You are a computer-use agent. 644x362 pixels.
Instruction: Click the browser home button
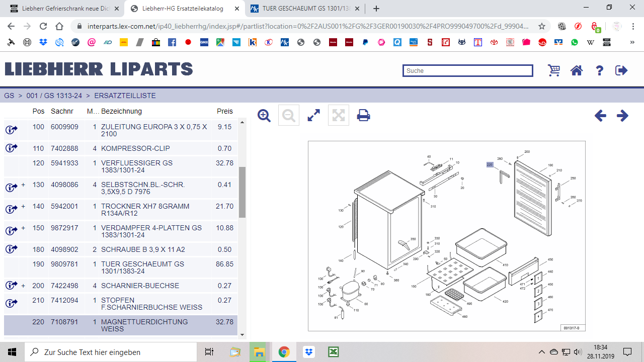(59, 26)
